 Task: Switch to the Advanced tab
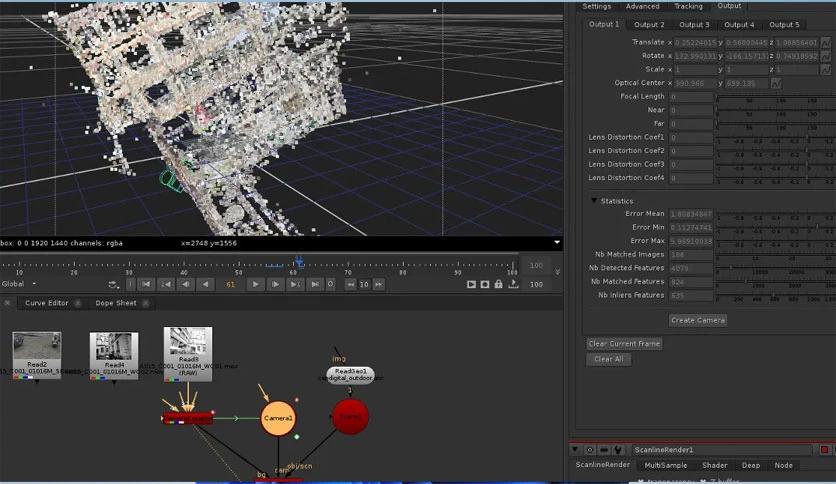642,6
